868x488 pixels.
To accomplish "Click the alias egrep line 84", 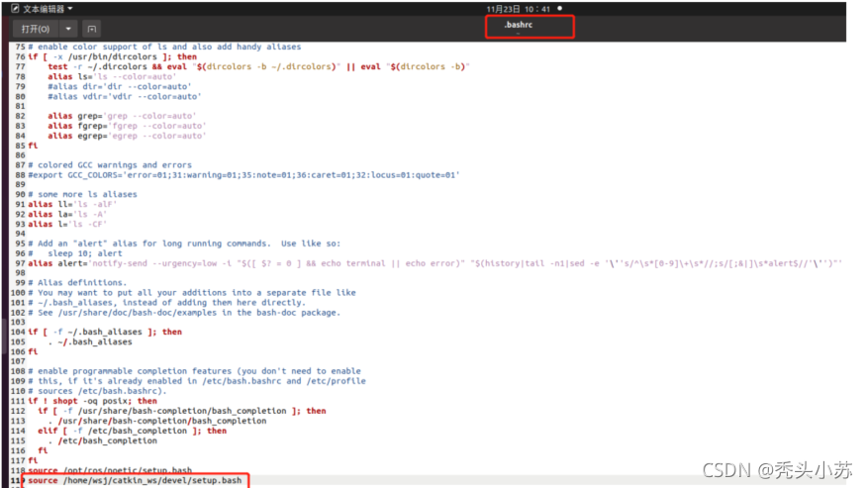I will coord(127,136).
